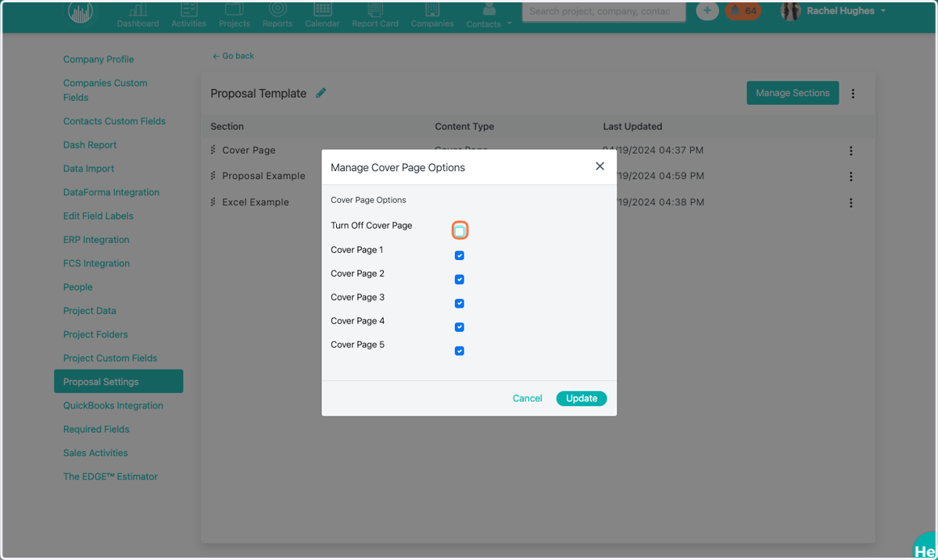The height and width of the screenshot is (560, 938).
Task: Open QuickBooks Integration settings
Action: 113,405
